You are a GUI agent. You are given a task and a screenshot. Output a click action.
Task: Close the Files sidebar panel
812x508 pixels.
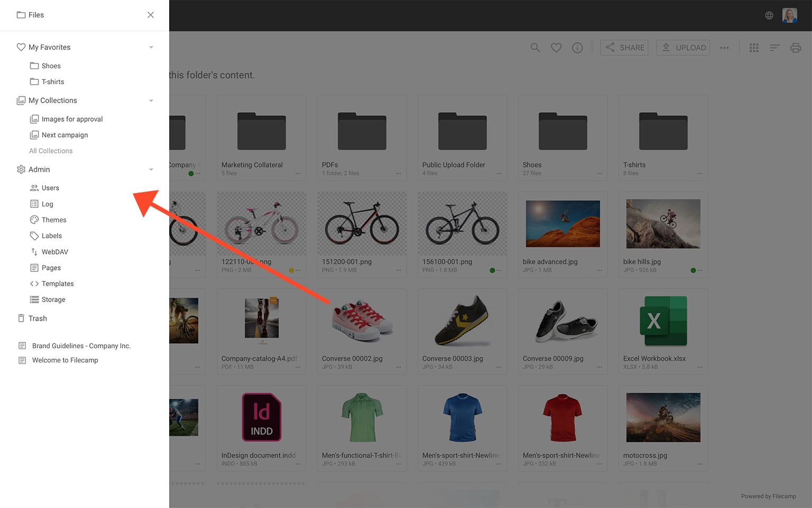click(151, 15)
